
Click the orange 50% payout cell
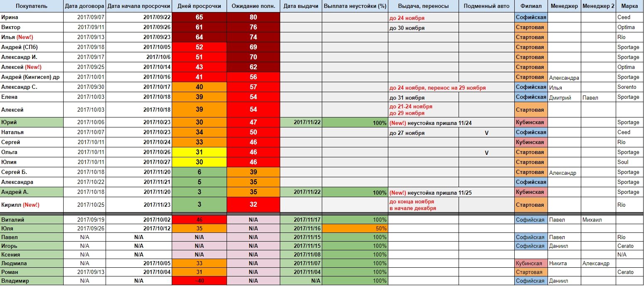point(355,229)
